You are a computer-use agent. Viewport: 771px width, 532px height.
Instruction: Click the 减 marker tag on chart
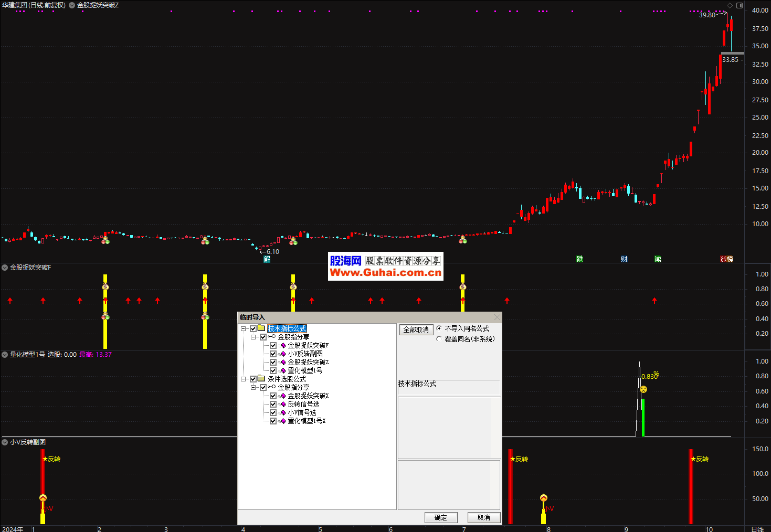658,259
